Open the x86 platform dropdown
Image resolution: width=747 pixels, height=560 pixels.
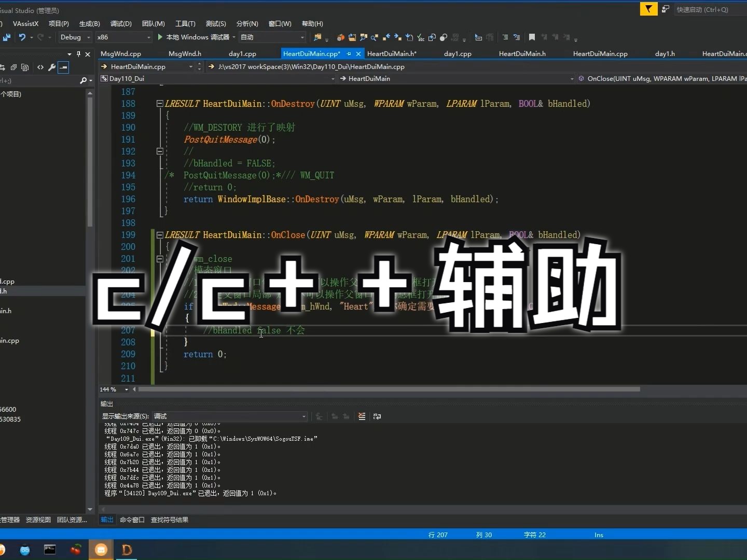pyautogui.click(x=124, y=37)
